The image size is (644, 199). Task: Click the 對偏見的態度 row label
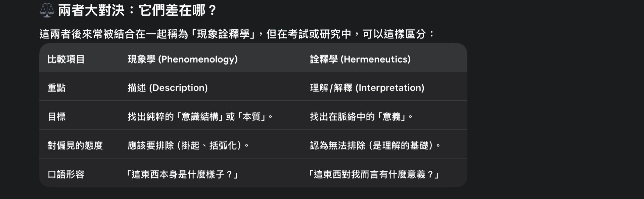pyautogui.click(x=75, y=146)
